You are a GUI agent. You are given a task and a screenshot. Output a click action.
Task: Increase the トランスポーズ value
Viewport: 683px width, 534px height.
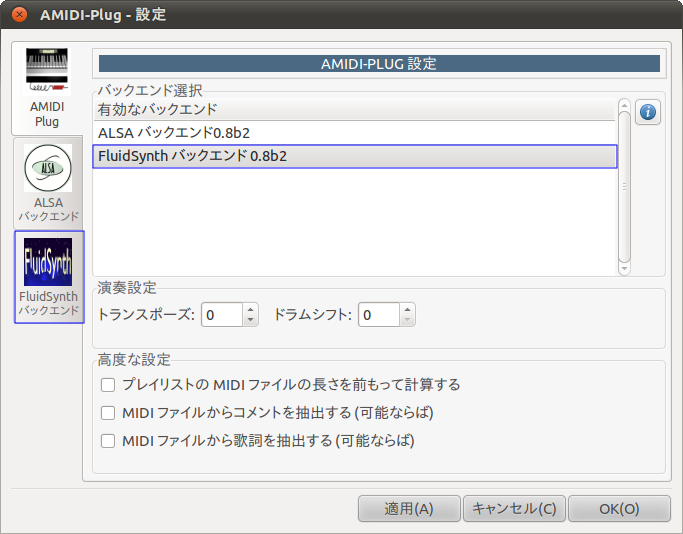pos(250,309)
